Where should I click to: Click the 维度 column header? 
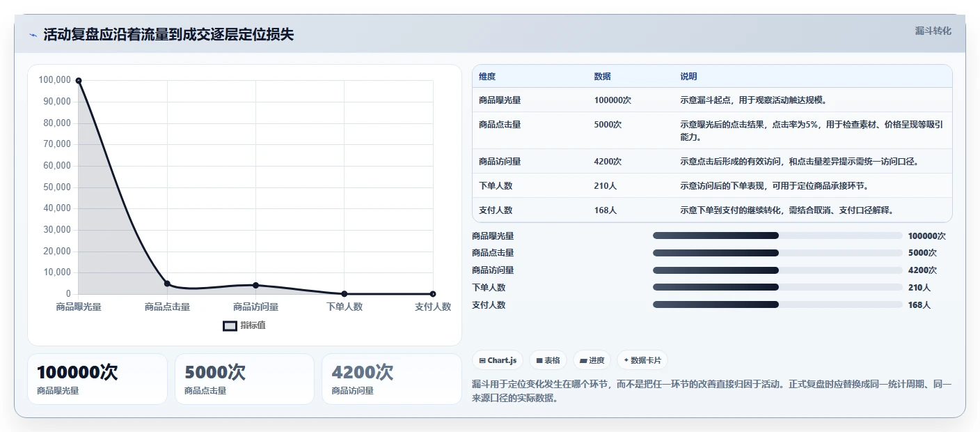(487, 77)
